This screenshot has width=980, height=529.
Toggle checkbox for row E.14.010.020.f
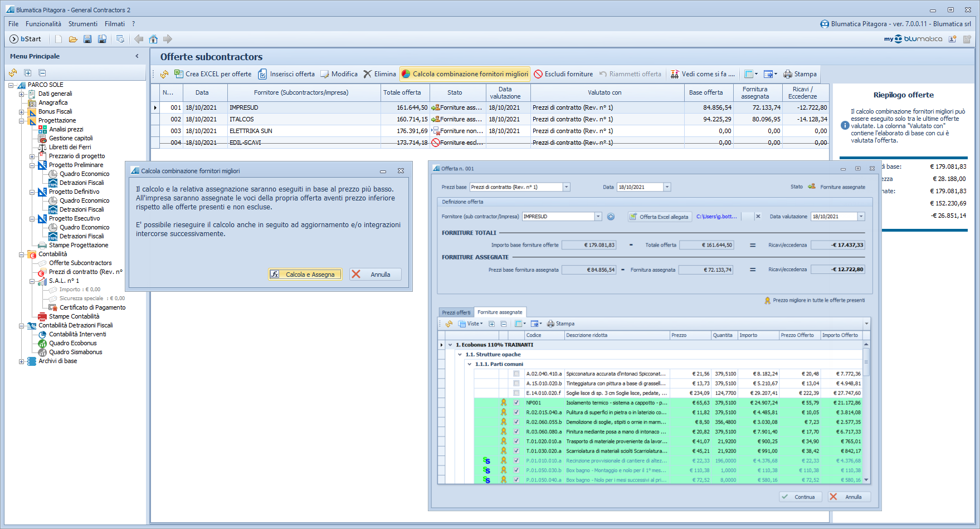pyautogui.click(x=516, y=393)
